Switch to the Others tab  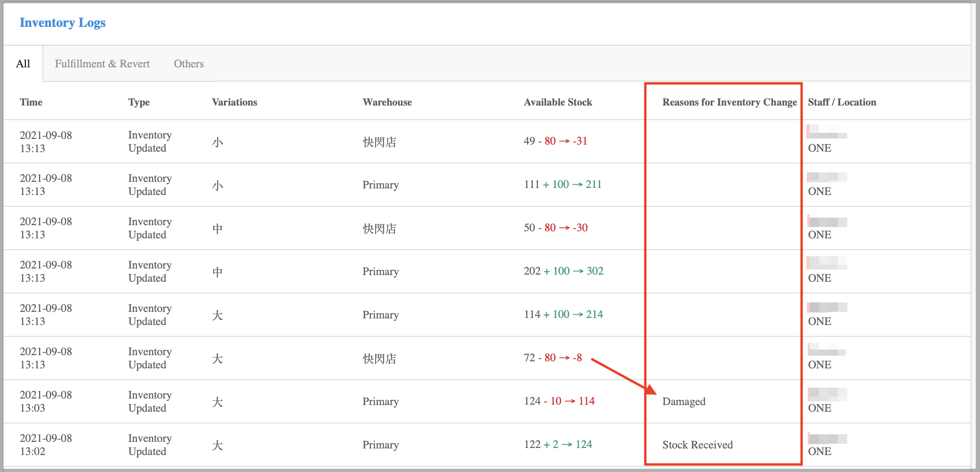click(189, 64)
